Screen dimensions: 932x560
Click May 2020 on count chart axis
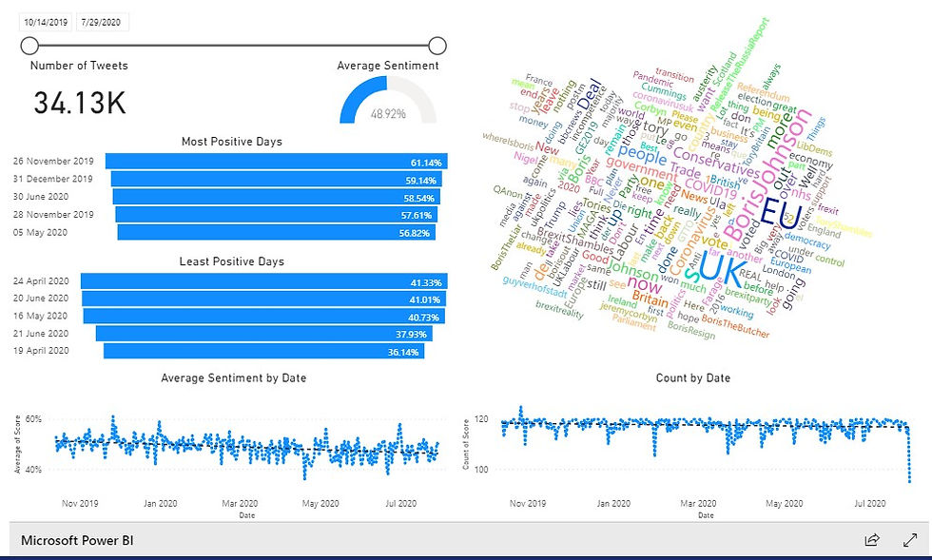pyautogui.click(x=784, y=504)
